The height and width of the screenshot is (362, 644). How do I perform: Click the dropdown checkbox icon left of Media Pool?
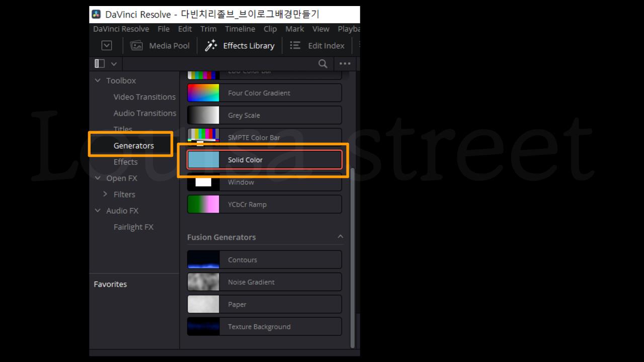[x=107, y=45]
